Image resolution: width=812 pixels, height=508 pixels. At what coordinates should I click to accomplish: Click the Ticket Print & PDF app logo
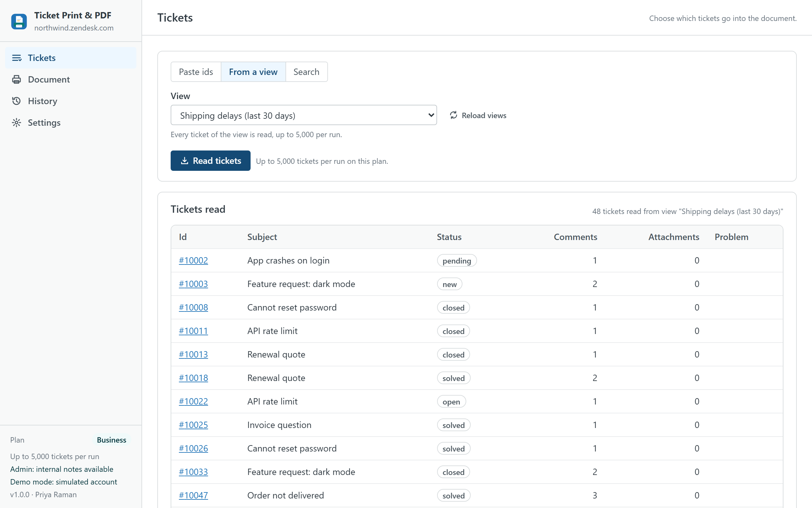(19, 22)
